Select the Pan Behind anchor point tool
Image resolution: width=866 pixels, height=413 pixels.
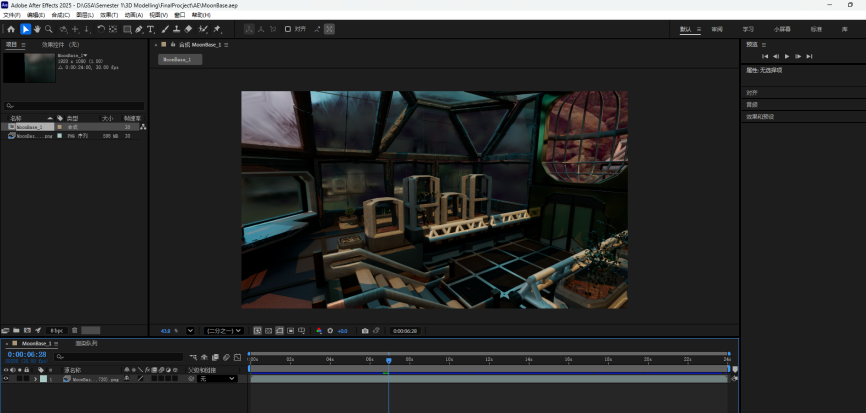113,29
